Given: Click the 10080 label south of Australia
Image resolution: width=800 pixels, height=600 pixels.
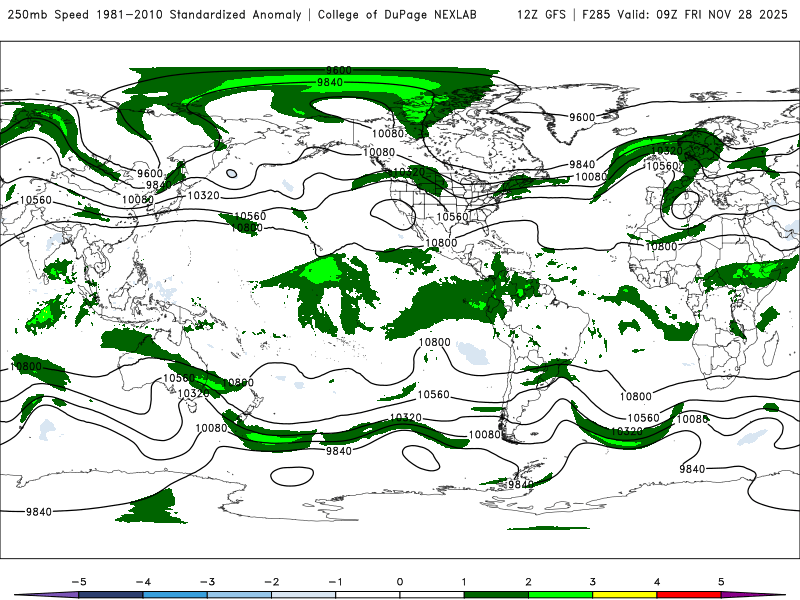Looking at the screenshot, I should (211, 429).
